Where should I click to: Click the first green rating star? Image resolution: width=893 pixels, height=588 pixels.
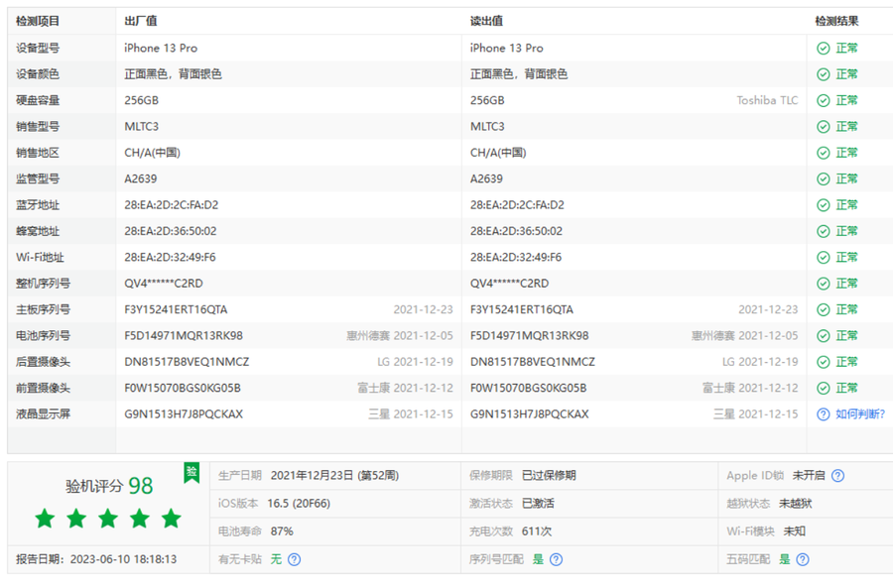(x=45, y=519)
